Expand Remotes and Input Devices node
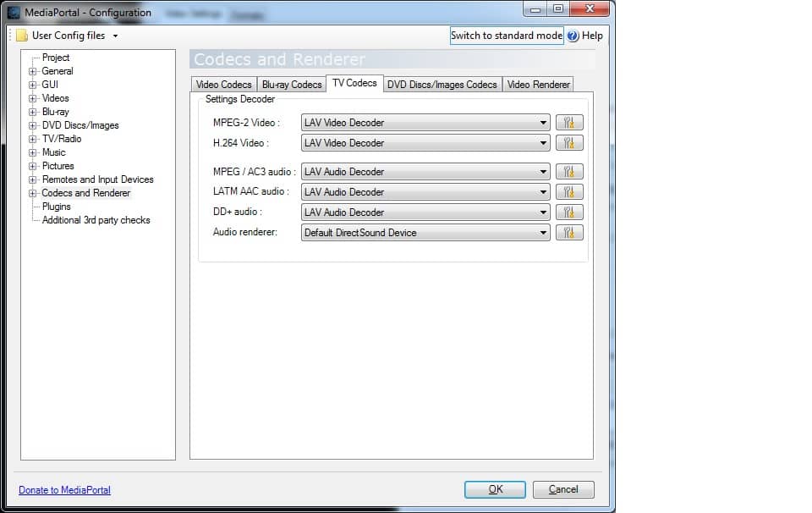812x513 pixels. pos(33,179)
